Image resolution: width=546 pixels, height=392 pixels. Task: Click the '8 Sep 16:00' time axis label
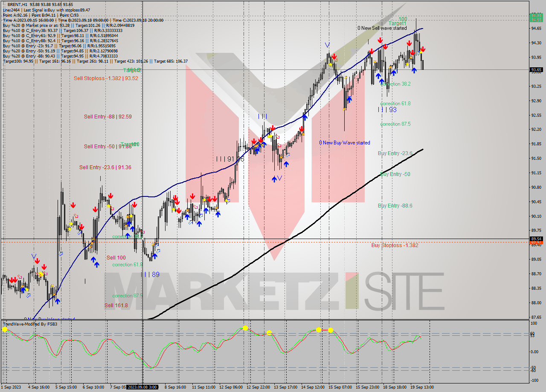175,387
